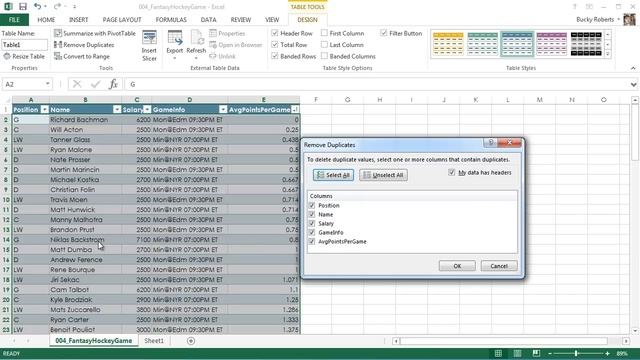The width and height of the screenshot is (640, 360).
Task: Open the GameInfo column filter dropdown
Action: pyautogui.click(x=223, y=109)
